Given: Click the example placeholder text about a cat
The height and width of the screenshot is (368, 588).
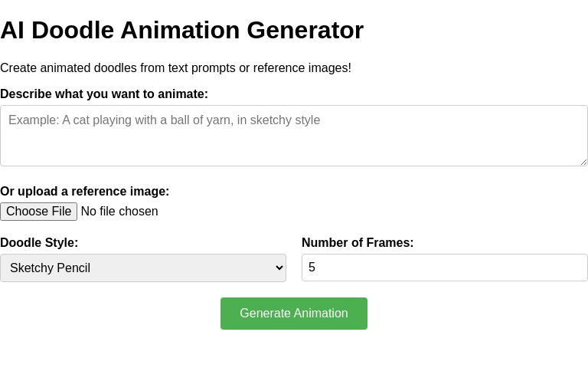Looking at the screenshot, I should coord(165,120).
